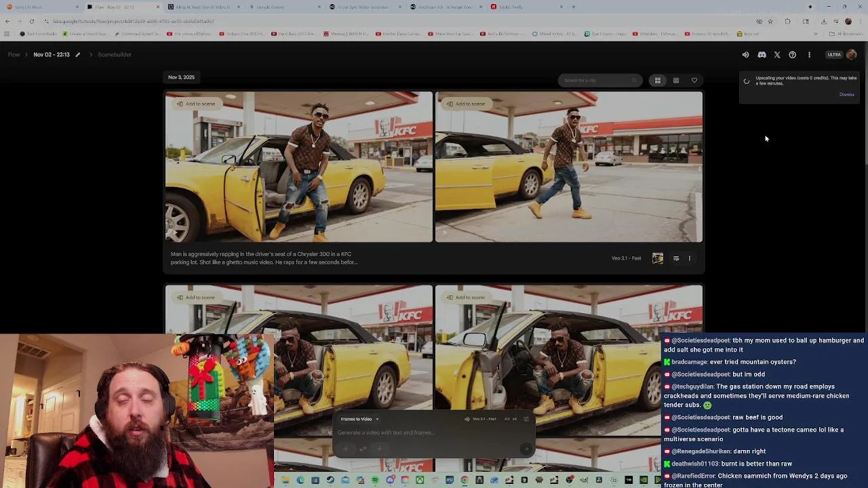This screenshot has height=488, width=868.
Task: Mute sound using the speaker icon in Flow header
Action: (x=745, y=55)
